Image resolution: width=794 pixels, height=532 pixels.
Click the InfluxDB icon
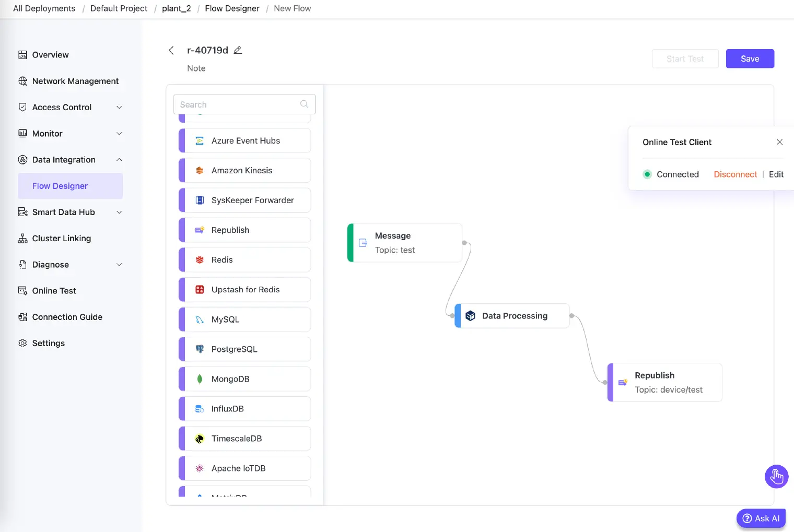tap(200, 409)
